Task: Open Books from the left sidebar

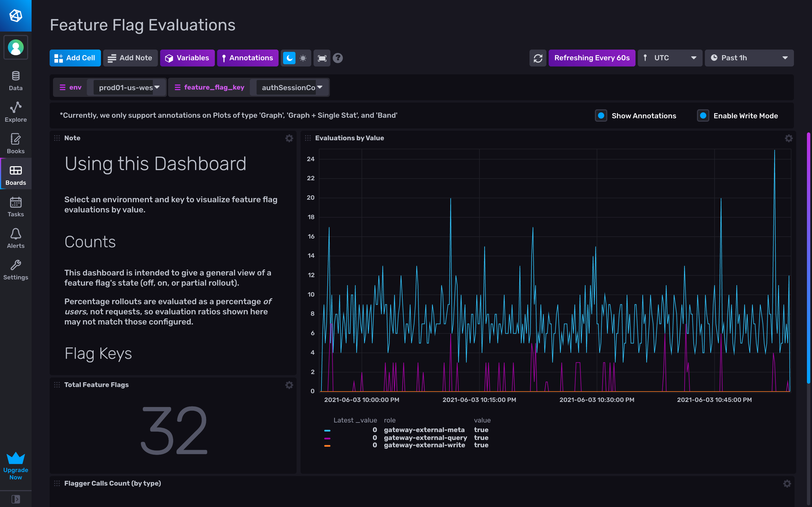Action: point(16,143)
